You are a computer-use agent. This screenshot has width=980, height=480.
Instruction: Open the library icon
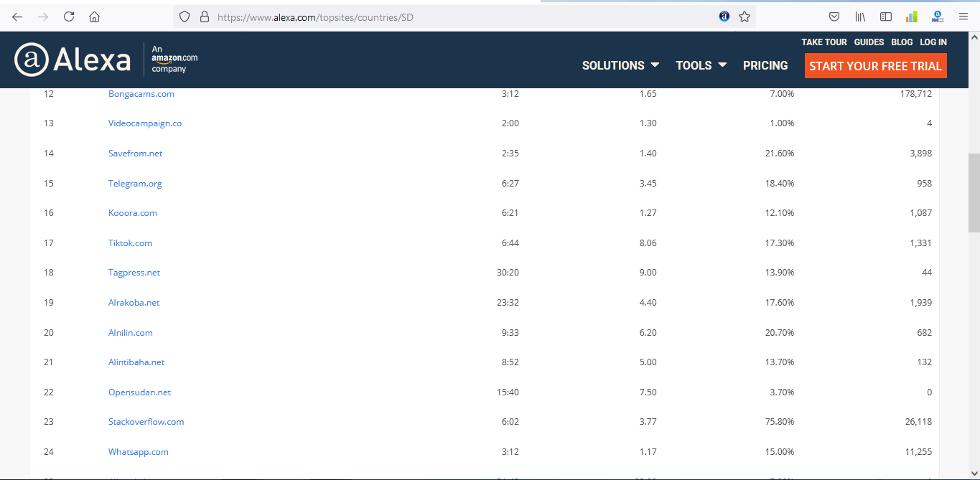(x=860, y=17)
